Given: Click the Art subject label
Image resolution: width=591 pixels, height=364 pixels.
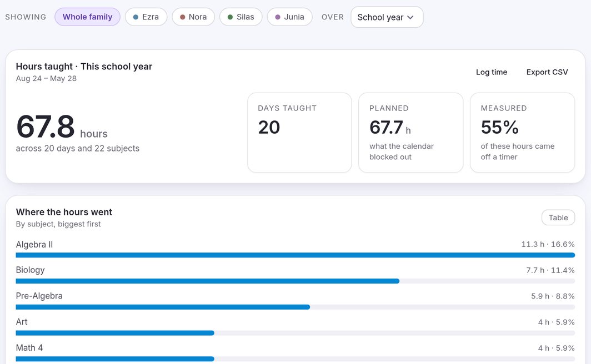Looking at the screenshot, I should [x=22, y=322].
